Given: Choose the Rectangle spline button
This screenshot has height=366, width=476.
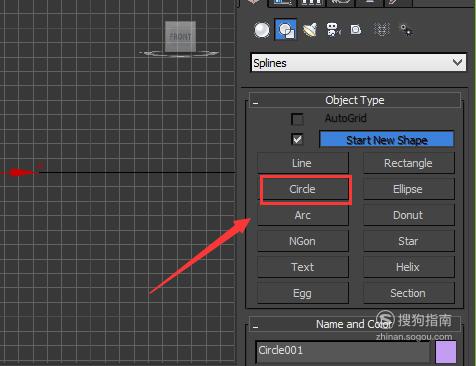Looking at the screenshot, I should (x=408, y=163).
